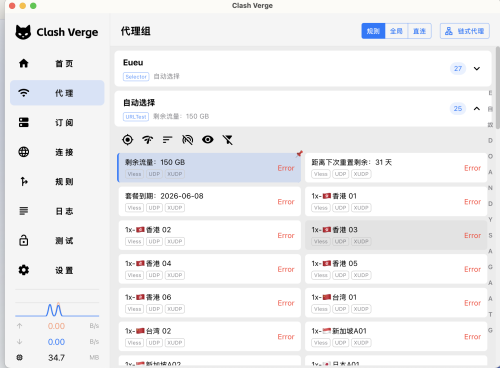Select the 剩余流量: 150 GB proxy card
Screen dimensions: 500x368
click(209, 168)
